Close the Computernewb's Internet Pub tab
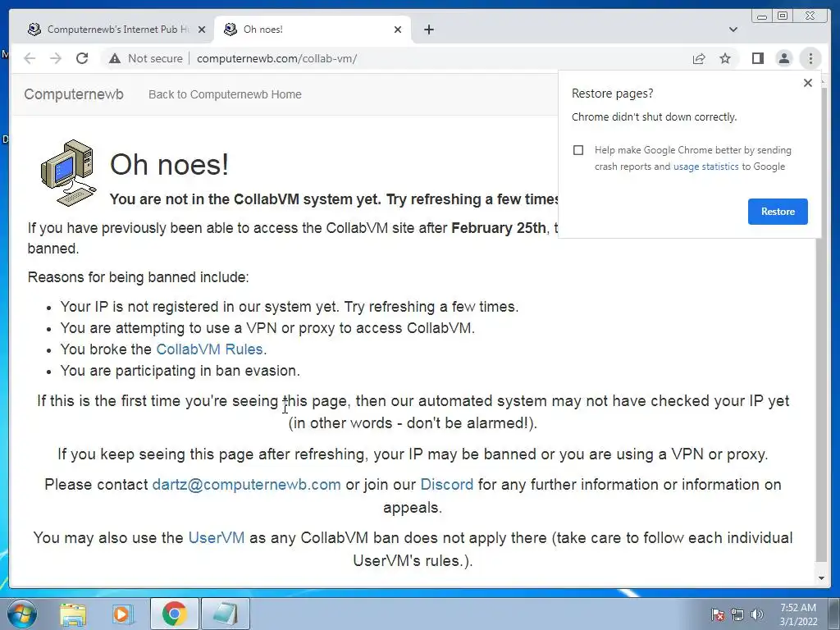The width and height of the screenshot is (840, 630). tap(202, 30)
